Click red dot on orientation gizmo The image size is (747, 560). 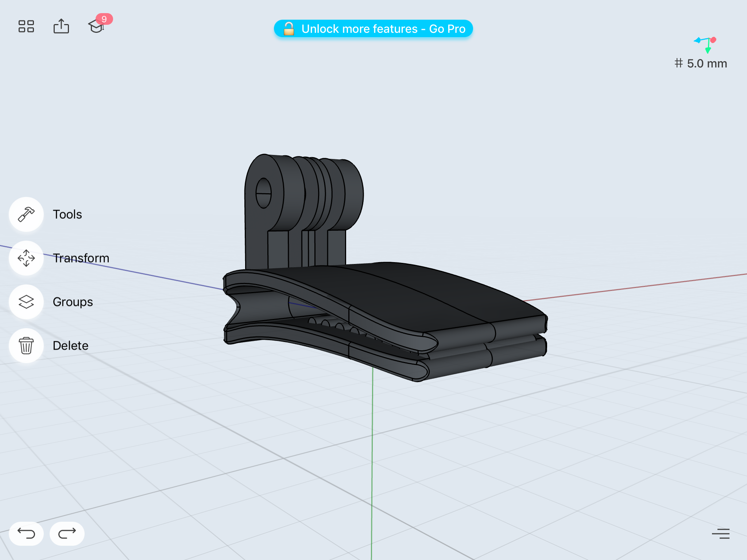click(713, 40)
